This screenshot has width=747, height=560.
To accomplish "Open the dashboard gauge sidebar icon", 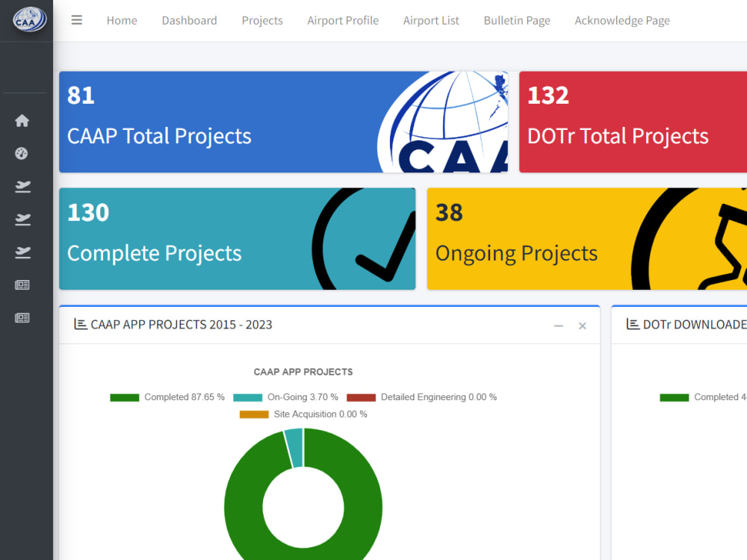I will [22, 153].
